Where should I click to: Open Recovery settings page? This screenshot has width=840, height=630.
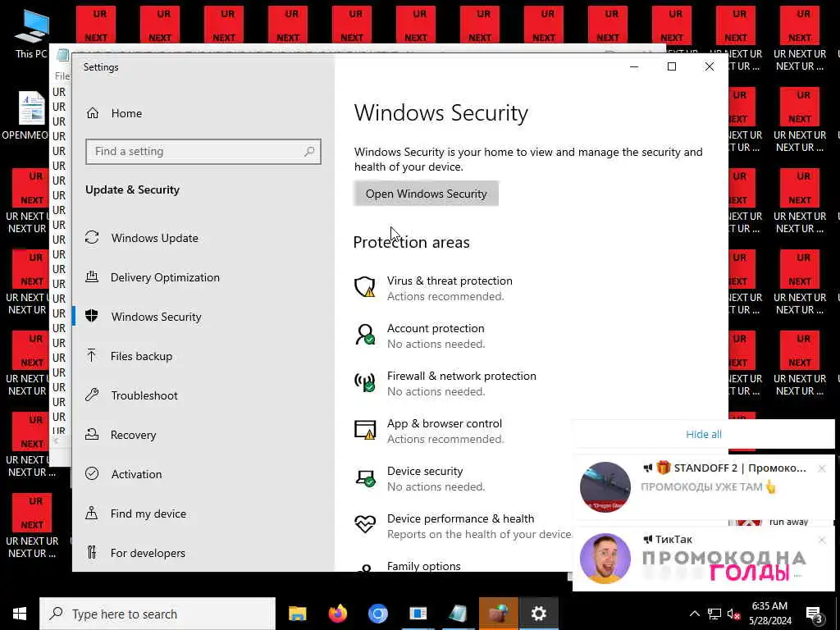pos(134,435)
